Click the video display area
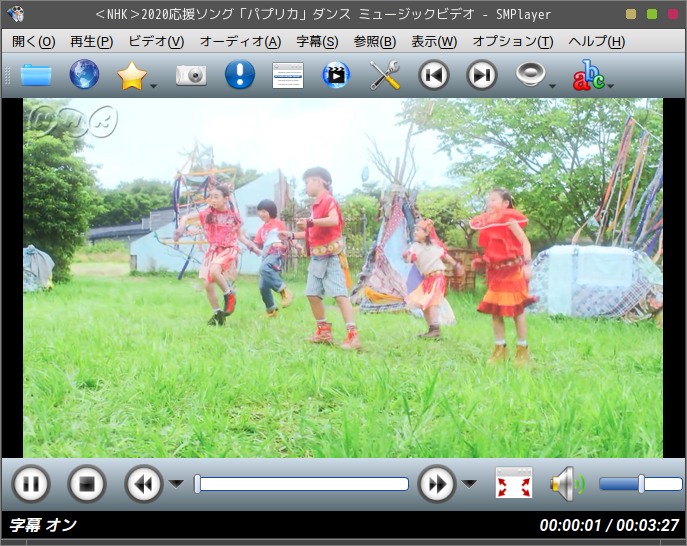 click(343, 278)
